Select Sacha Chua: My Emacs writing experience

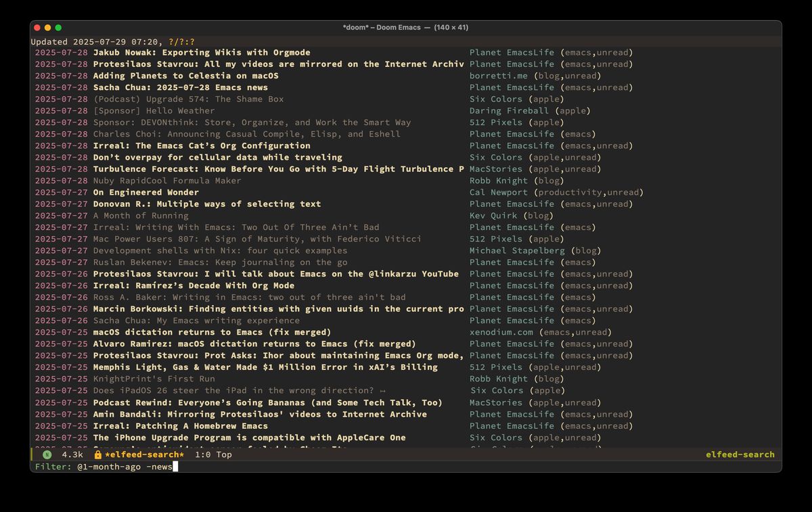pos(196,320)
